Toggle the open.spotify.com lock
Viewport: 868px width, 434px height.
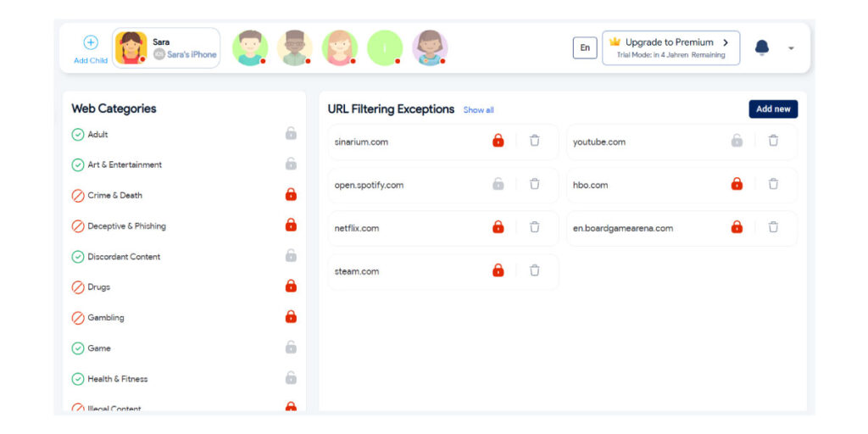(498, 184)
